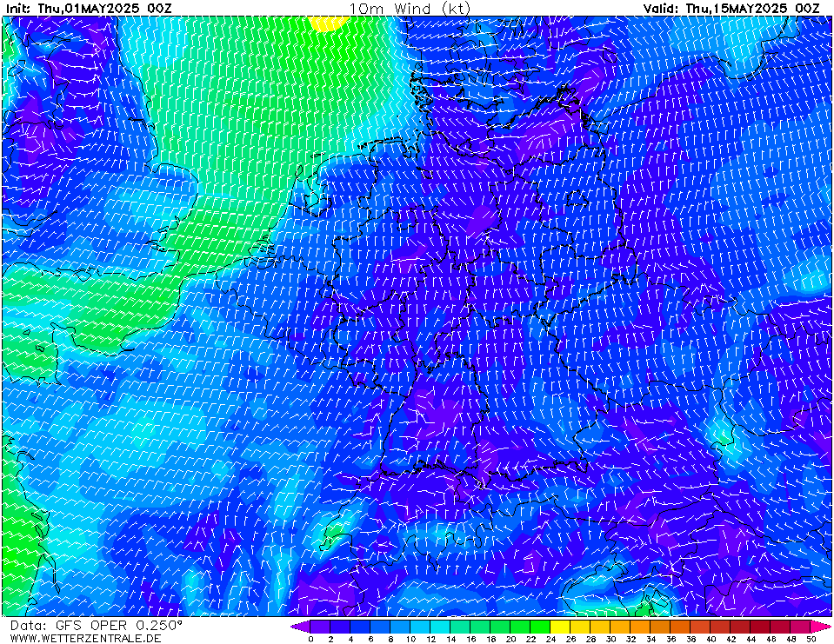Select the violet 0–2 kt colorbar swatch
The width and height of the screenshot is (834, 644).
[x=320, y=627]
